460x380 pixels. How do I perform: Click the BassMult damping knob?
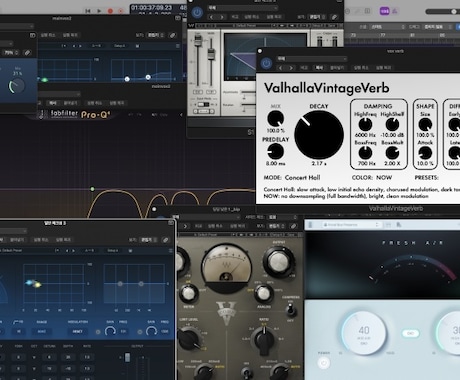point(392,153)
